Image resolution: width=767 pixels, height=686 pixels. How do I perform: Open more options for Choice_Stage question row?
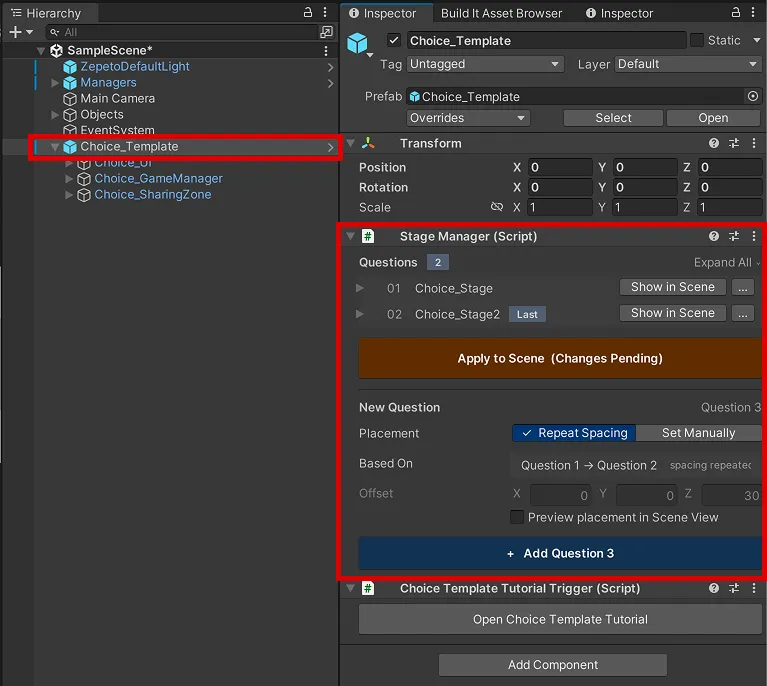pos(743,287)
